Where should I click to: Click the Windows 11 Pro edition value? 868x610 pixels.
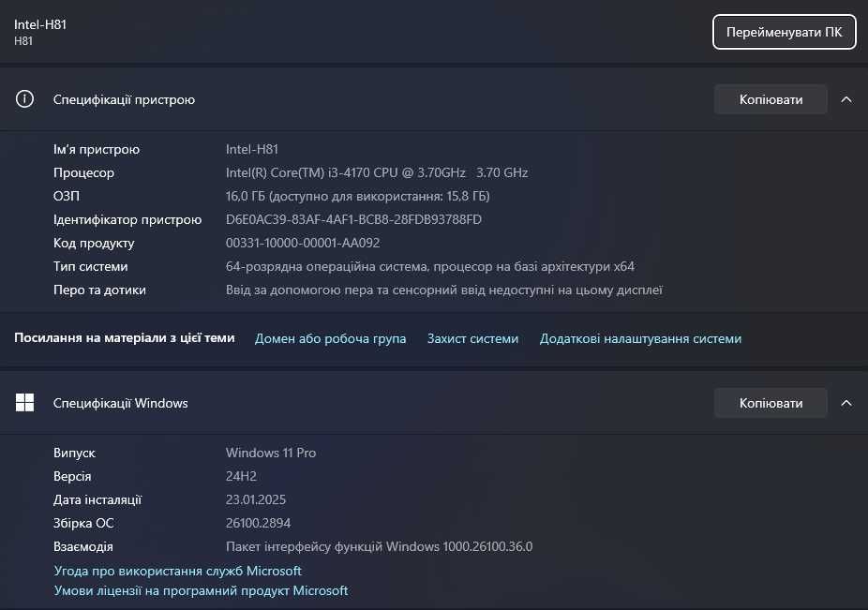(271, 453)
